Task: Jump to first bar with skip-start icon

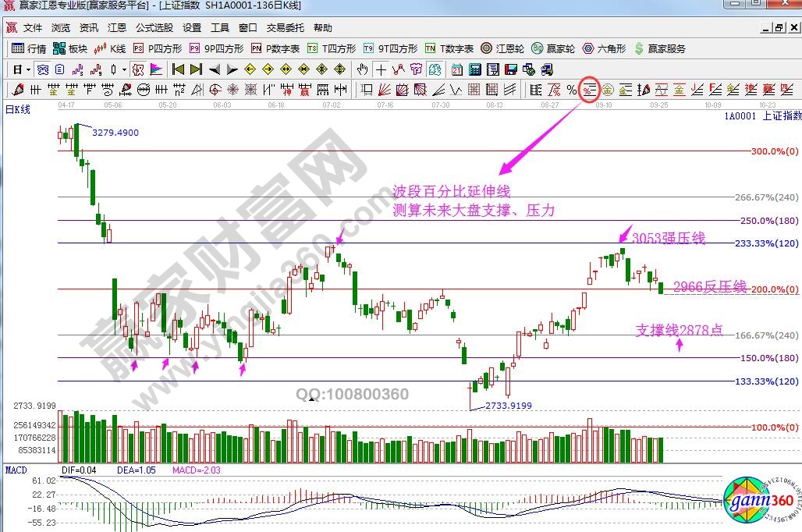Action: [177, 69]
